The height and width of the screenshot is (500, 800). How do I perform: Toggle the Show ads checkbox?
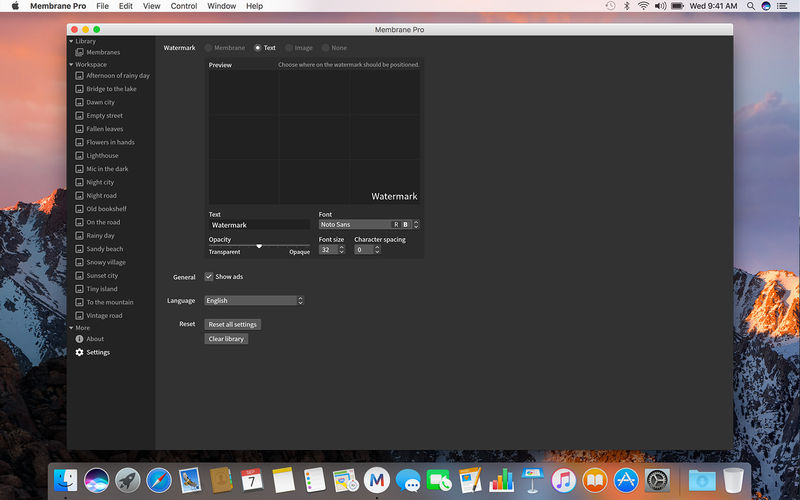tap(209, 277)
